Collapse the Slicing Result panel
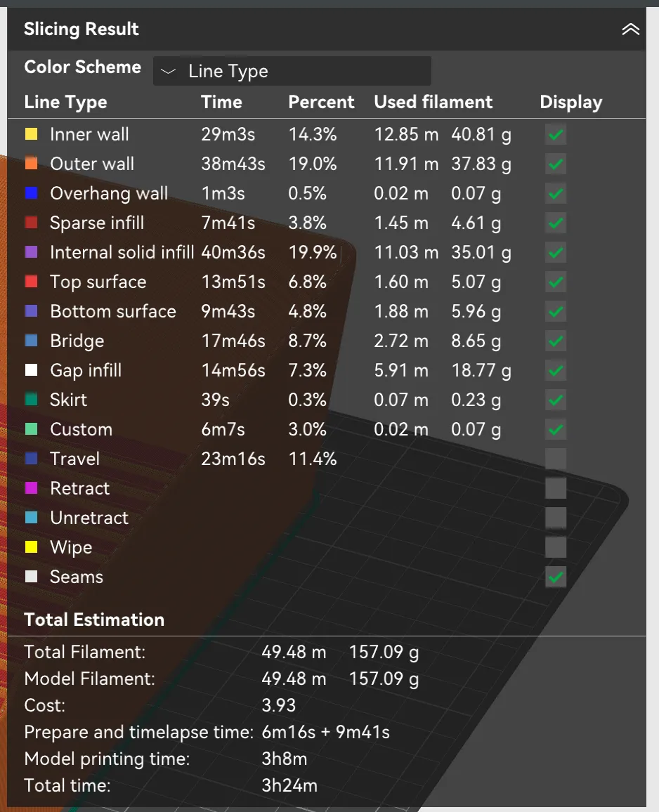This screenshot has width=659, height=812. tap(630, 30)
